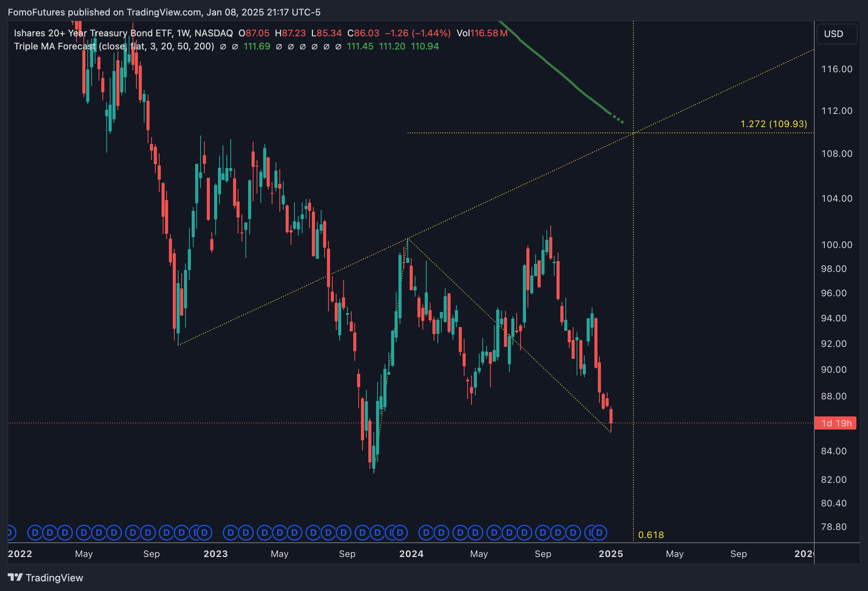Click the change value −1.26 (−1.44%)
Viewport: 868px width, 591px height.
point(418,33)
